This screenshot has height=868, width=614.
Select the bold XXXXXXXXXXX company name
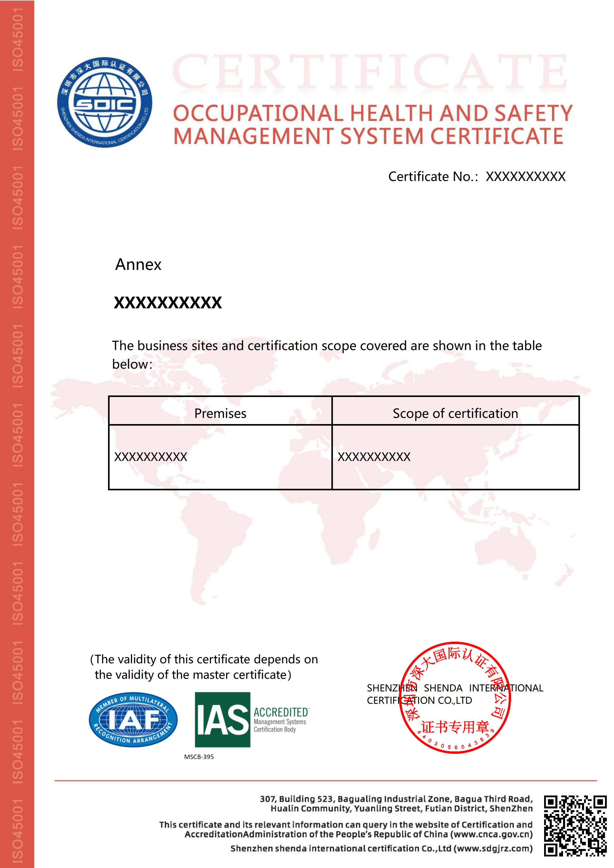pyautogui.click(x=168, y=302)
